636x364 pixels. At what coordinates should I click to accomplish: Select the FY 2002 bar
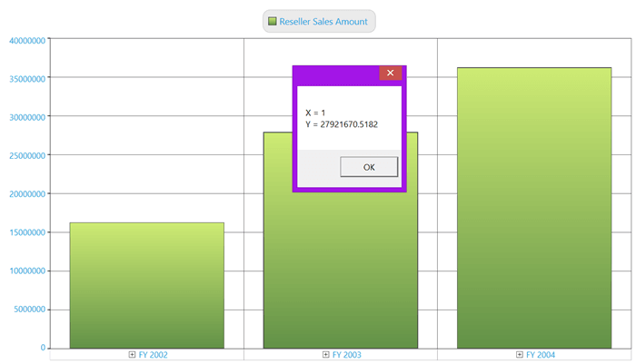pyautogui.click(x=147, y=285)
